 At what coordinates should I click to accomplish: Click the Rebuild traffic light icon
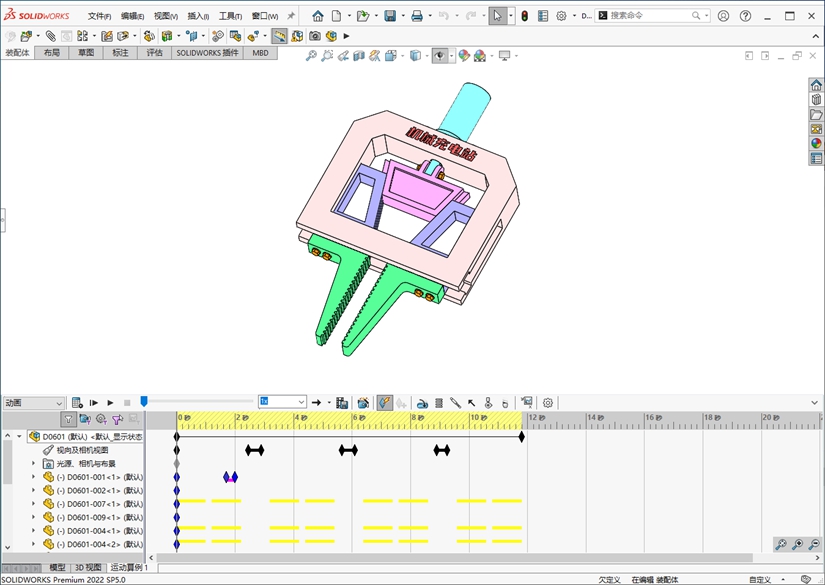523,16
